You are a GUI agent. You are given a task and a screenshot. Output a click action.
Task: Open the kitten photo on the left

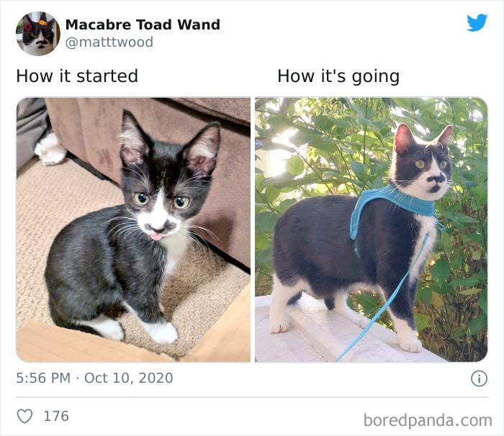133,230
